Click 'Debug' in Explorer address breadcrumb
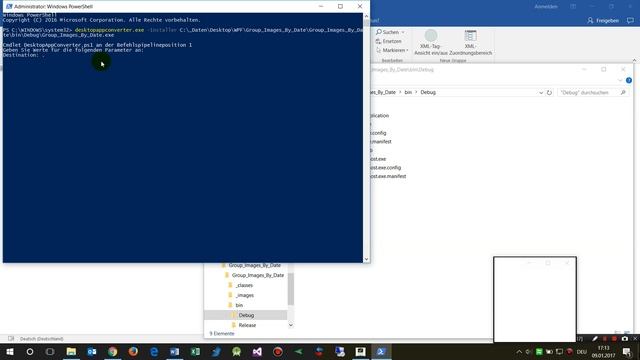Screen dimensions: 640x360 (x=428, y=92)
